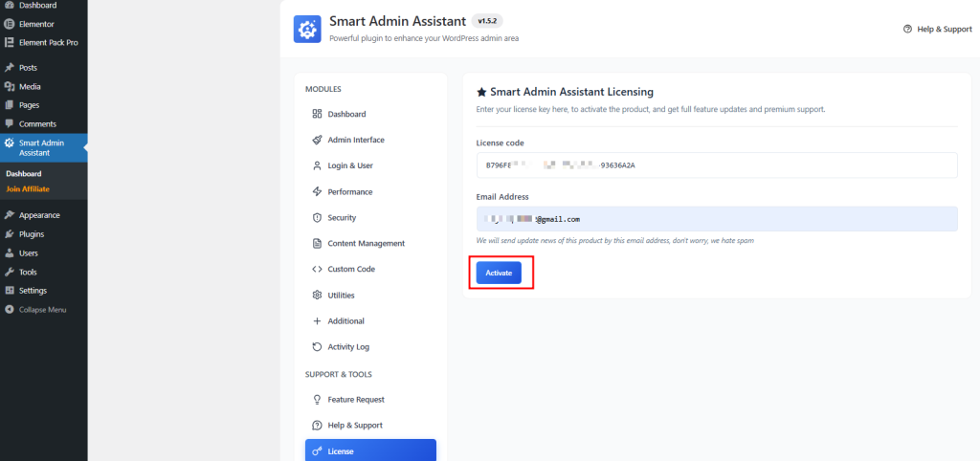This screenshot has width=980, height=461.
Task: Select the Content Management module
Action: click(370, 243)
